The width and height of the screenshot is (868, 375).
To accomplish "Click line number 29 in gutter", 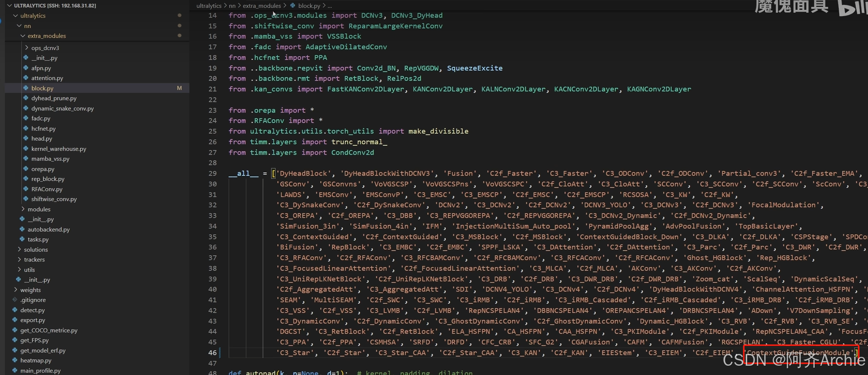I will (x=212, y=174).
